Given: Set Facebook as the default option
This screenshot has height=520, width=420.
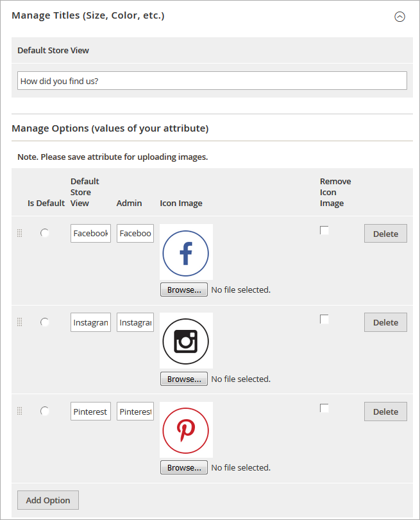Looking at the screenshot, I should pyautogui.click(x=45, y=233).
